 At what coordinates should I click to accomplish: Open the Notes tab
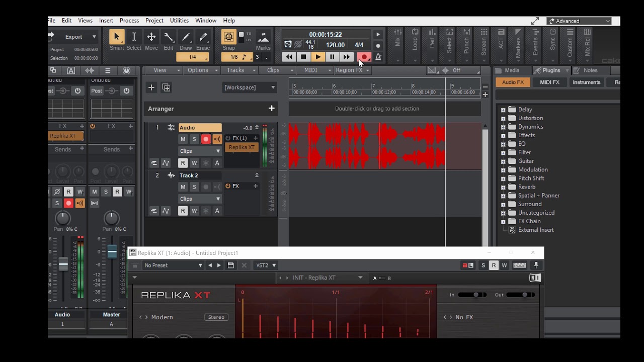[590, 70]
